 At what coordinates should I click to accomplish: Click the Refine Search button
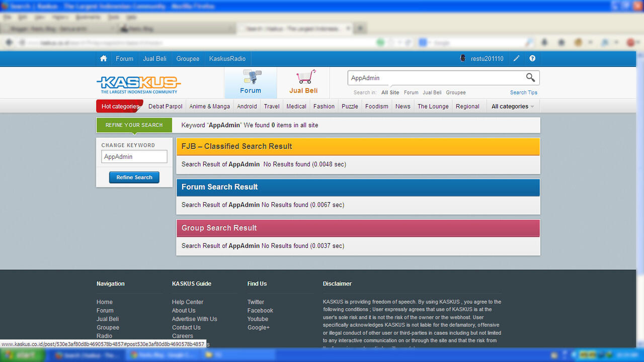tap(134, 177)
